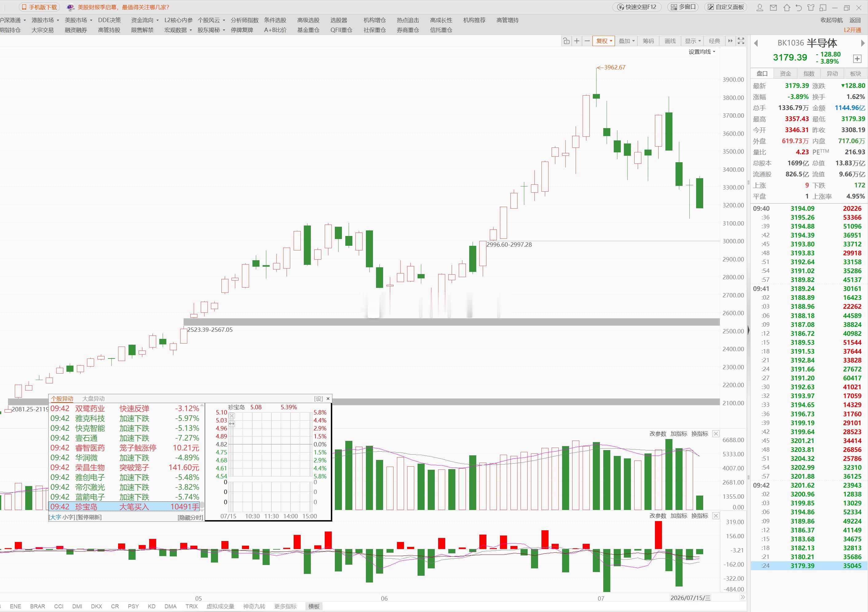This screenshot has height=612, width=868.
Task: Toggle 经典 classic layout
Action: tap(714, 41)
